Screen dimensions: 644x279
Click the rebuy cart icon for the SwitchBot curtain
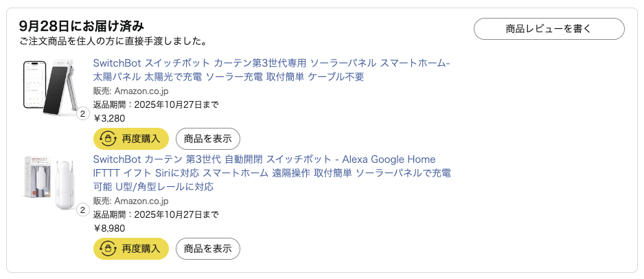click(x=108, y=249)
